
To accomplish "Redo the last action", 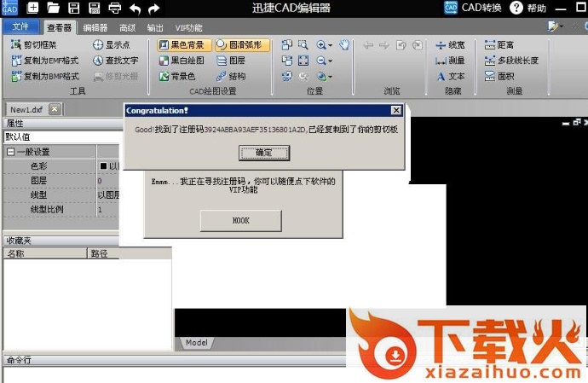I will click(153, 9).
